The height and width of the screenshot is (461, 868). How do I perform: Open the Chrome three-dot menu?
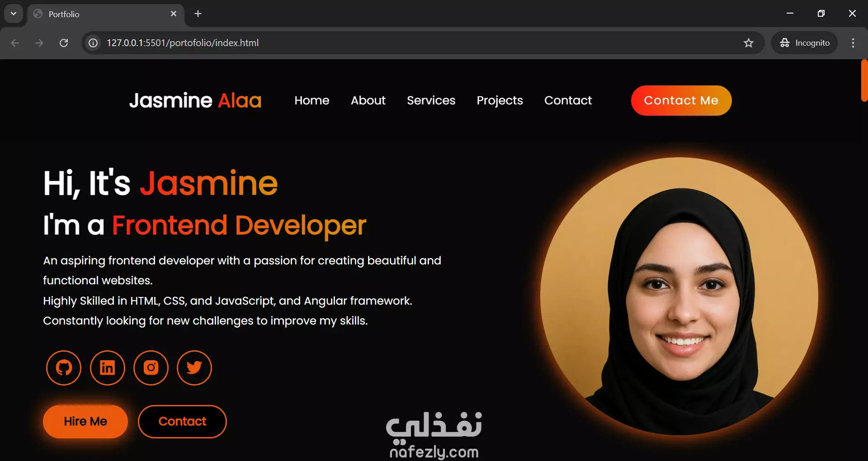click(853, 43)
